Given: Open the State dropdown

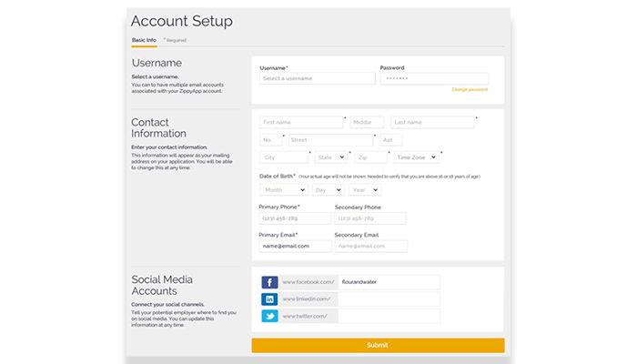Looking at the screenshot, I should coord(330,157).
